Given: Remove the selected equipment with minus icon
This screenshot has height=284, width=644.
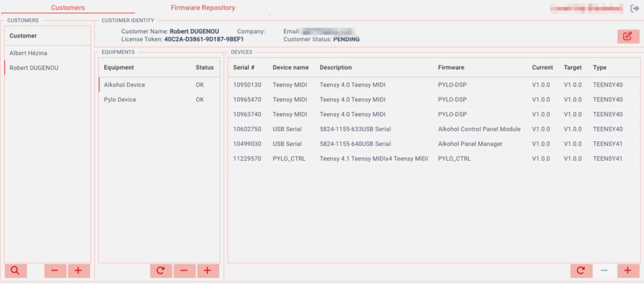Looking at the screenshot, I should point(184,271).
